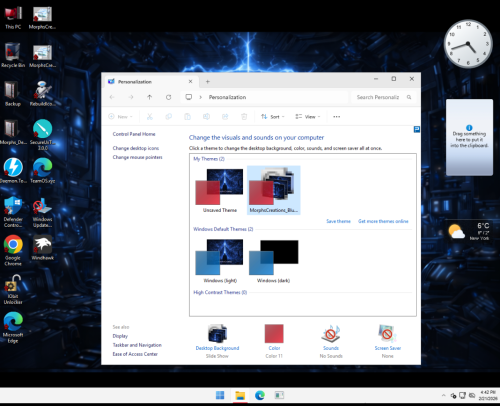This screenshot has height=406, width=500.
Task: Open the New dropdown menu
Action: click(x=120, y=117)
